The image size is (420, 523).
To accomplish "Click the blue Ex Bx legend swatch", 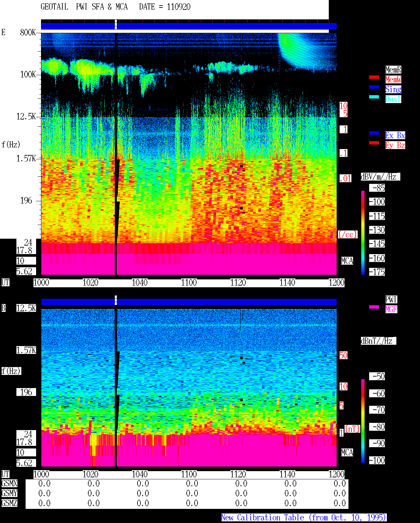I will [x=374, y=133].
